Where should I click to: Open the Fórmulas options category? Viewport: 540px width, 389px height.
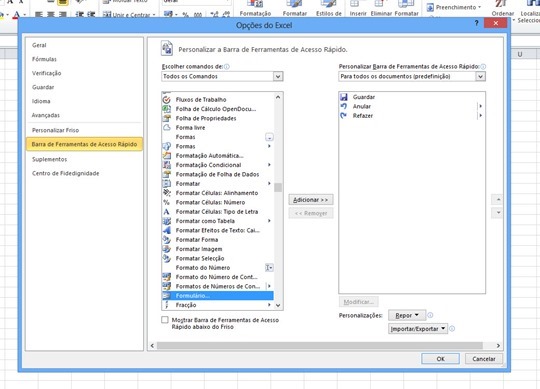point(44,59)
